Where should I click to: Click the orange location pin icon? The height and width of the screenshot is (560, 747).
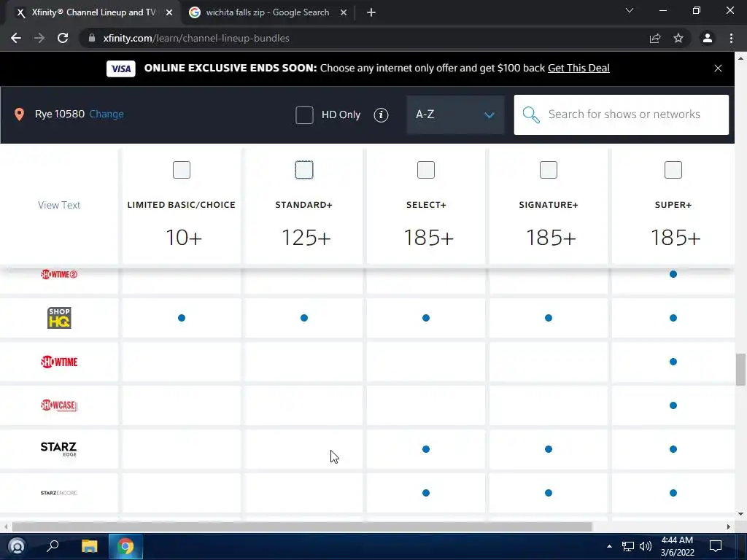(x=19, y=114)
